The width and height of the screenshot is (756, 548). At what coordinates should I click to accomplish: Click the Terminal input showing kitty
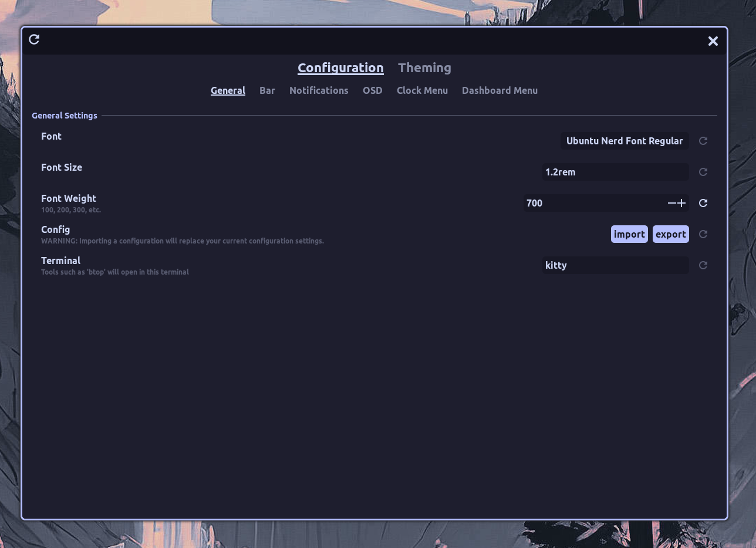click(x=615, y=265)
